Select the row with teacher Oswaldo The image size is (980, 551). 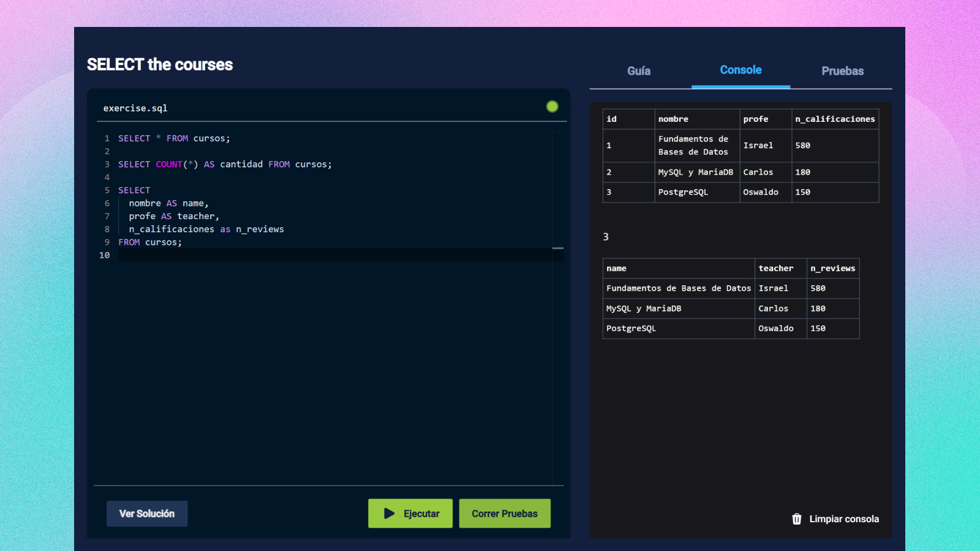click(x=775, y=329)
